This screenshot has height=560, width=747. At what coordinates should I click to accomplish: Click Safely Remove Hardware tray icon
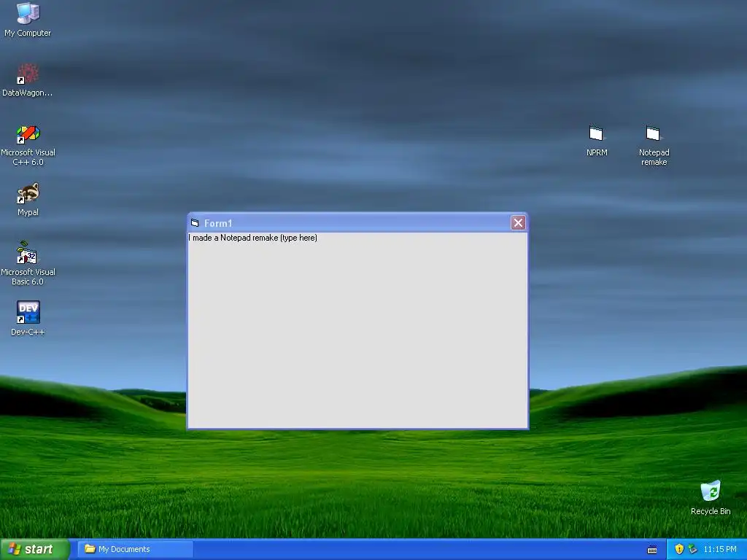(693, 549)
